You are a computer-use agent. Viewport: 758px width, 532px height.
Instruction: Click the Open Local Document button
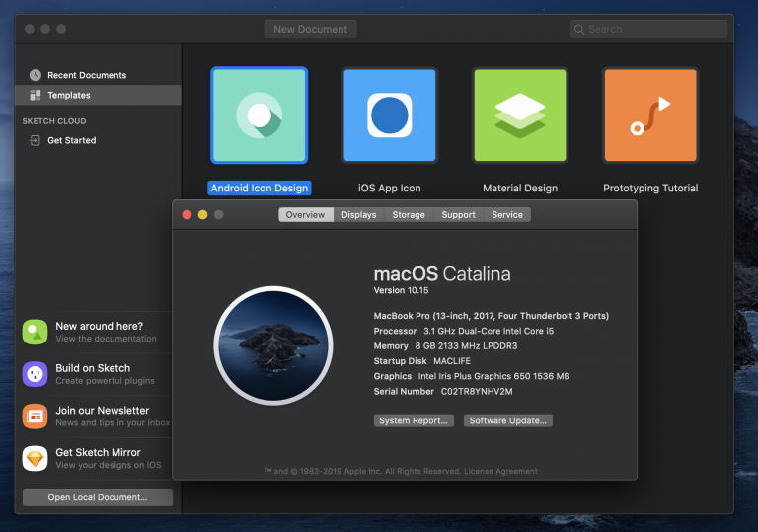[x=98, y=497]
